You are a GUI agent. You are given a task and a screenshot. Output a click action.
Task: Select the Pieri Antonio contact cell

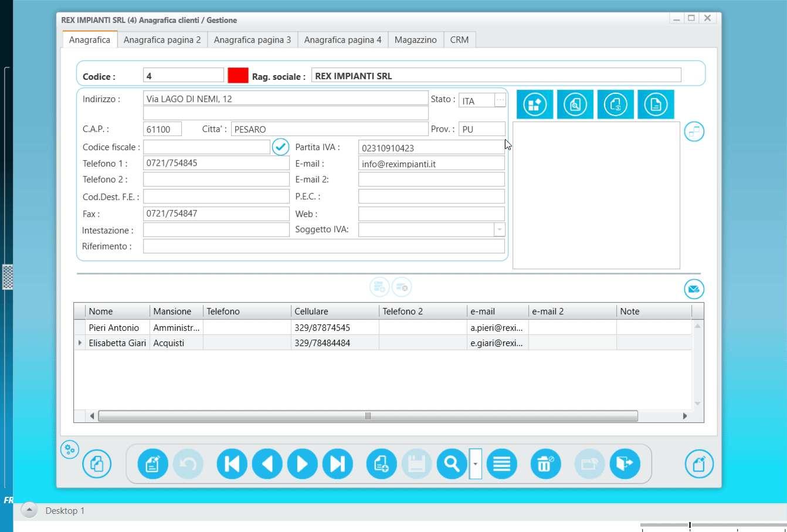(x=118, y=327)
